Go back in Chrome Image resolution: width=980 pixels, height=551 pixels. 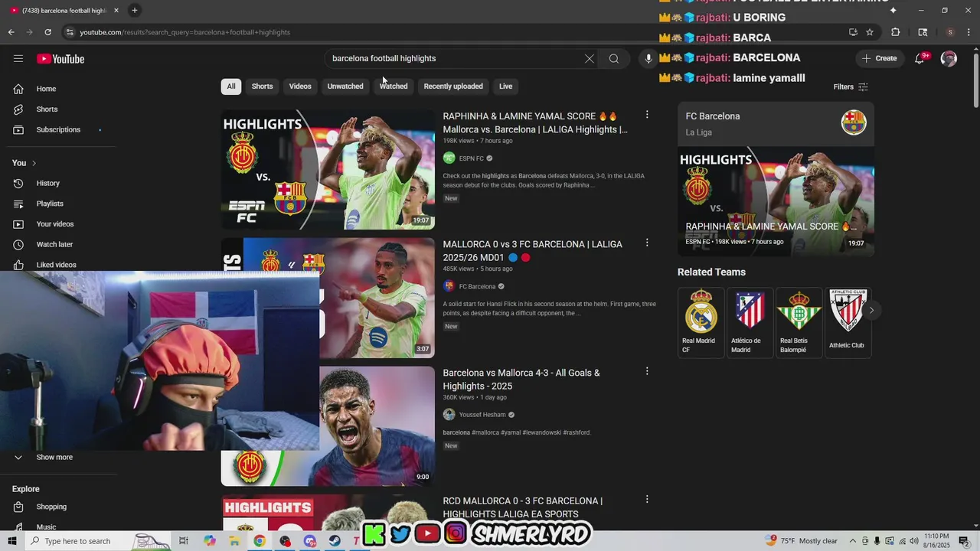pos(11,32)
